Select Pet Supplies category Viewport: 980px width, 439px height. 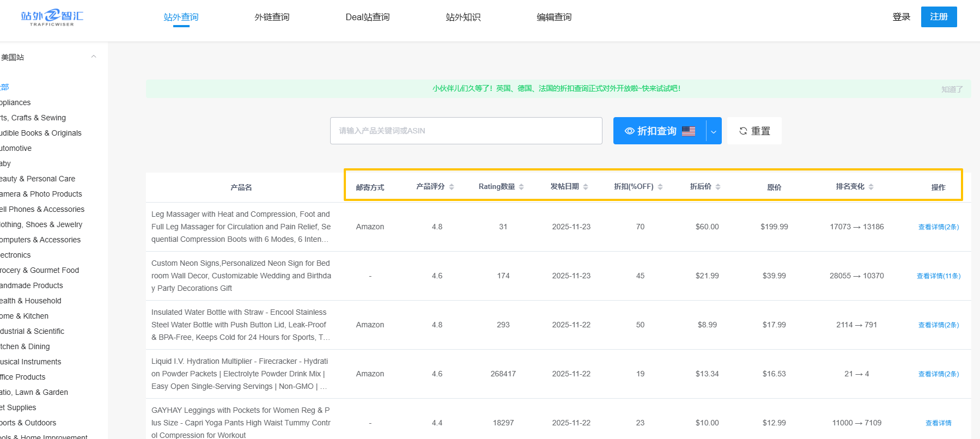pyautogui.click(x=18, y=407)
